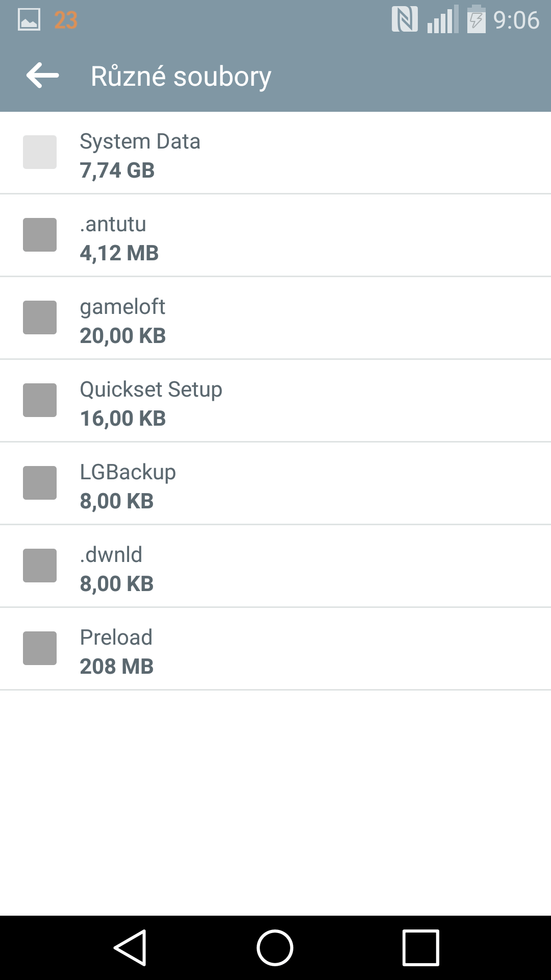Select the Quickset Setup checkbox
The image size is (551, 980).
(x=40, y=400)
